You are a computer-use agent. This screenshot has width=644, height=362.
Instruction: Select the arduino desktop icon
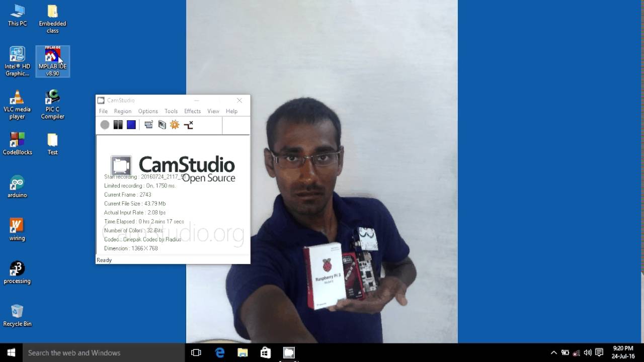[17, 187]
